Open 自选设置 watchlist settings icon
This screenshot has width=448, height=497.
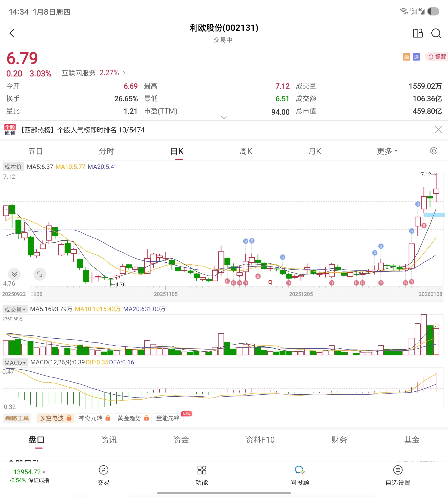tap(398, 470)
